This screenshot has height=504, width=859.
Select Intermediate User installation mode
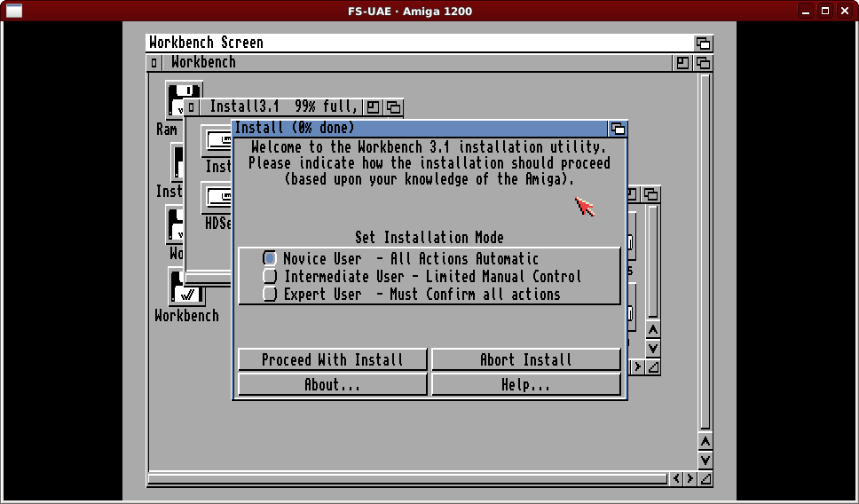click(x=270, y=276)
